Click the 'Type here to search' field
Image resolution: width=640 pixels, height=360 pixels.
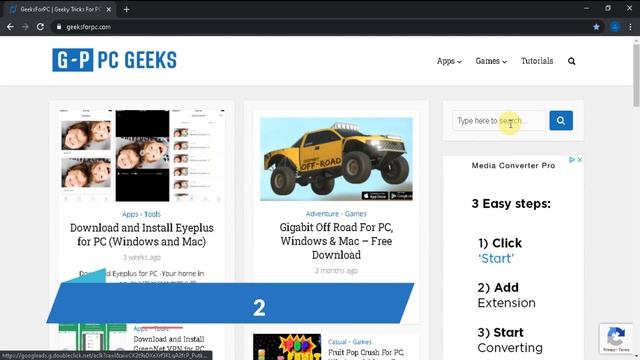(x=499, y=121)
